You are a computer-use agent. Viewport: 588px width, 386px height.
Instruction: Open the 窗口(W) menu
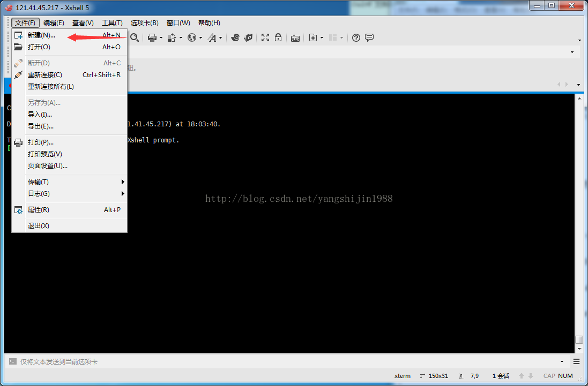tap(178, 23)
